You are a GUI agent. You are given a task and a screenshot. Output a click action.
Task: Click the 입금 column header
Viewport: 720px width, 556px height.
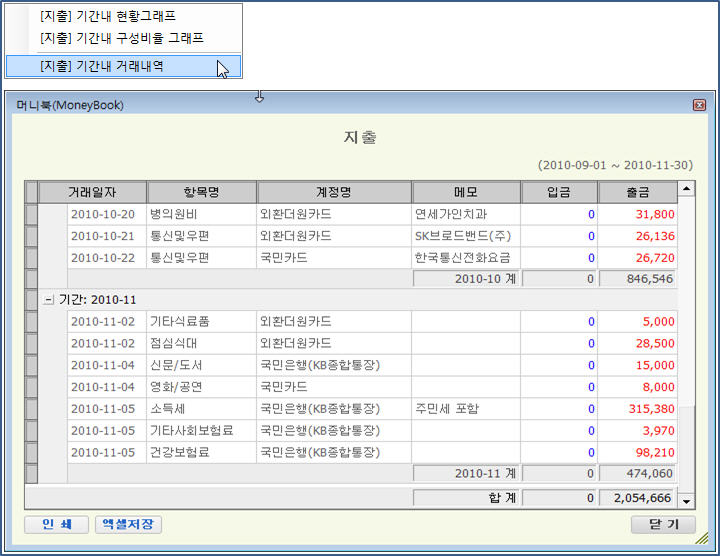(559, 192)
